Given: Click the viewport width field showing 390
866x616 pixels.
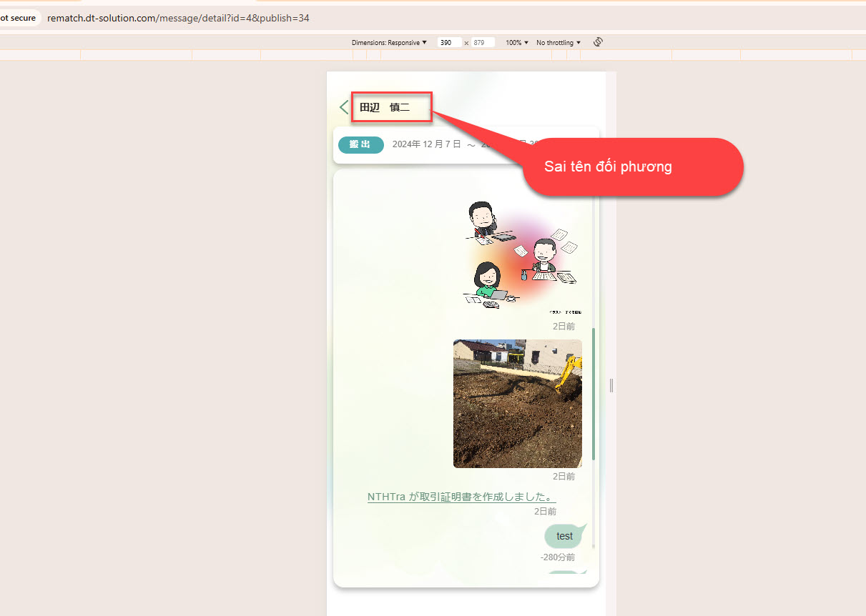Looking at the screenshot, I should (x=448, y=43).
